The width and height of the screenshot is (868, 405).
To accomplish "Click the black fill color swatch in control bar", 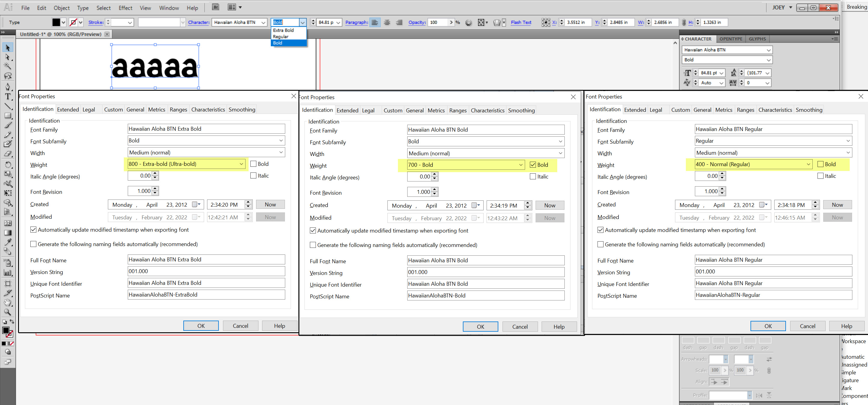I will click(56, 23).
